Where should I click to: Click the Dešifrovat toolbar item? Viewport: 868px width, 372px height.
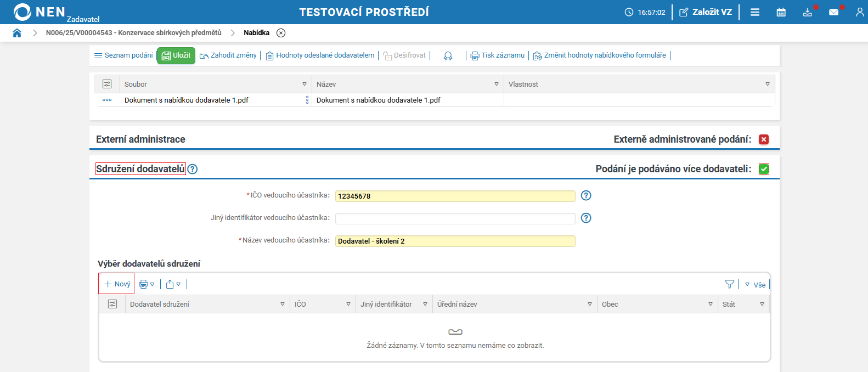pos(404,55)
